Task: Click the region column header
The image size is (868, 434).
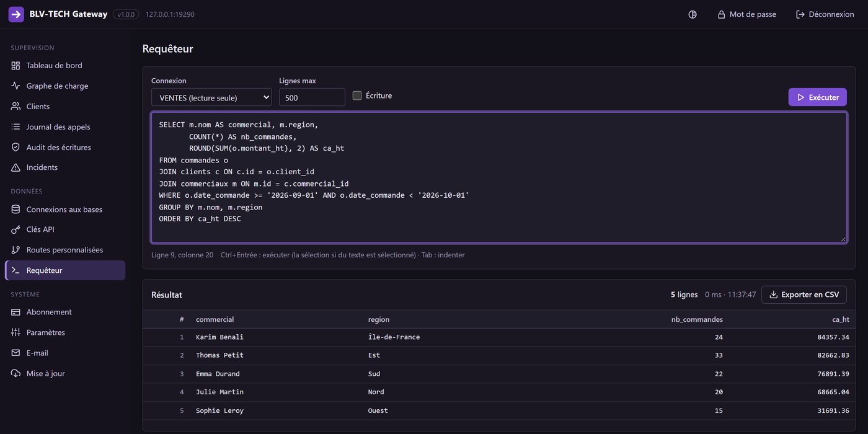Action: [379, 319]
